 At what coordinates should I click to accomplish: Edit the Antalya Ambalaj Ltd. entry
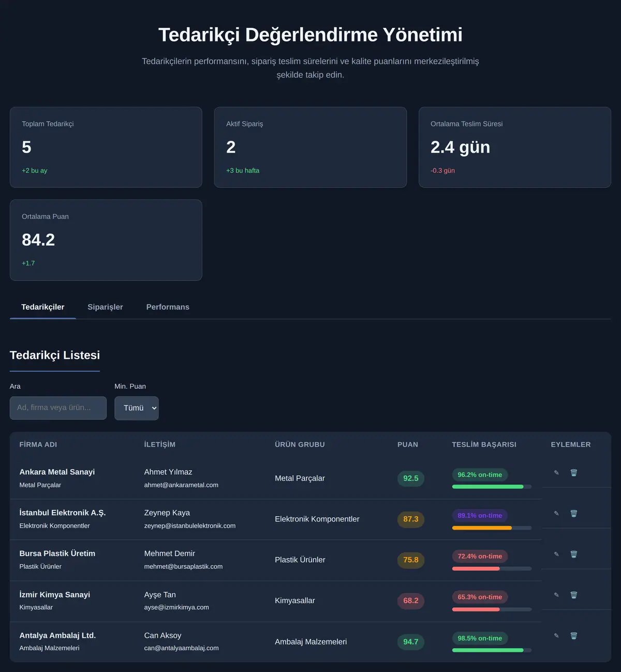pos(556,636)
